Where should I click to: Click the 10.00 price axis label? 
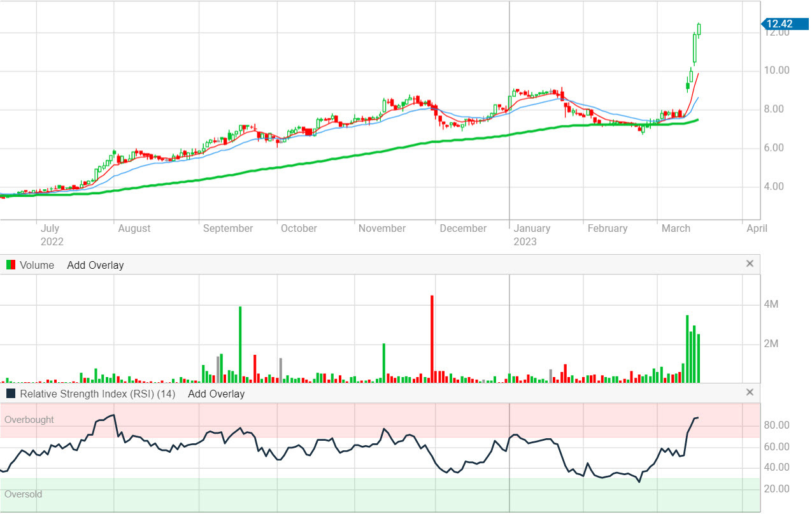click(x=777, y=71)
